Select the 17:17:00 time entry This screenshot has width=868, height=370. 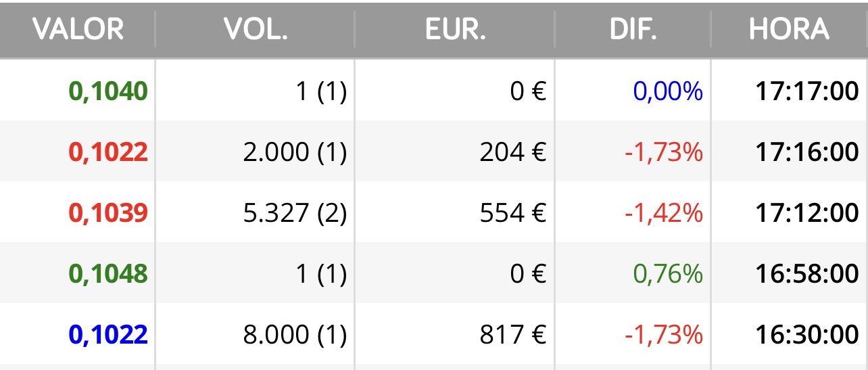click(x=807, y=91)
